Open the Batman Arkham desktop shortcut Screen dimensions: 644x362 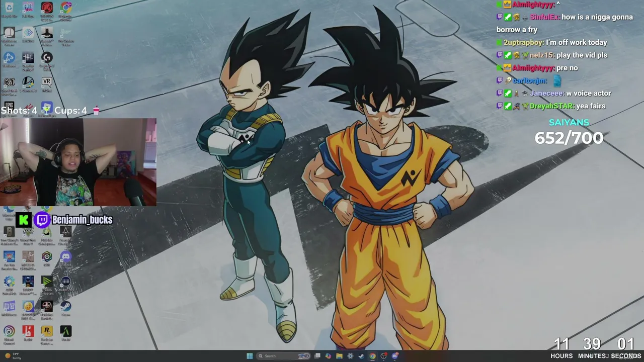point(47,35)
